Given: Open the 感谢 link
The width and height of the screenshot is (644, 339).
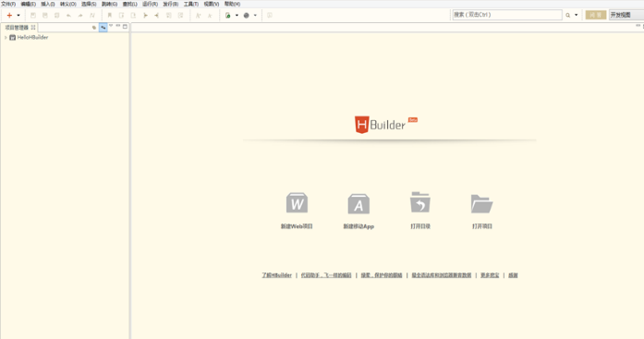Looking at the screenshot, I should tap(513, 275).
